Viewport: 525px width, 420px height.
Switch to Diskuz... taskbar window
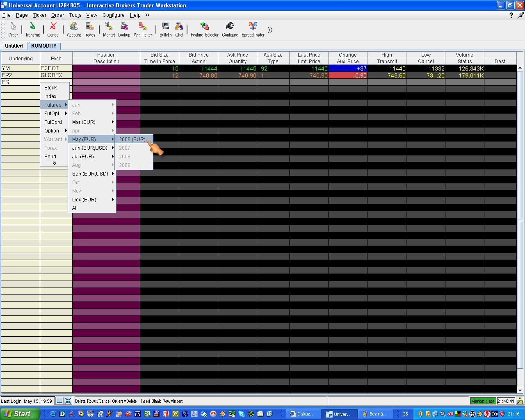(x=303, y=414)
